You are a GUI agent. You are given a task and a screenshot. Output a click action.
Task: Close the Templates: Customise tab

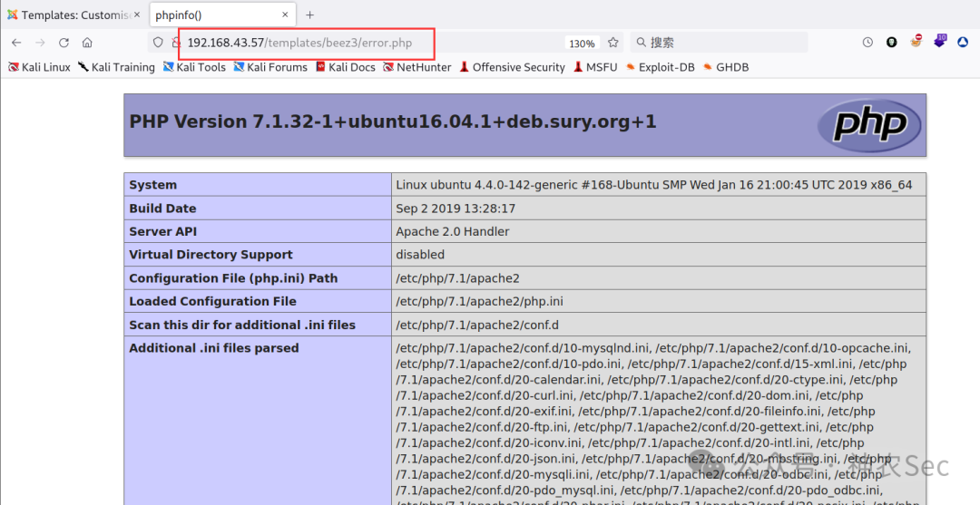tap(137, 15)
